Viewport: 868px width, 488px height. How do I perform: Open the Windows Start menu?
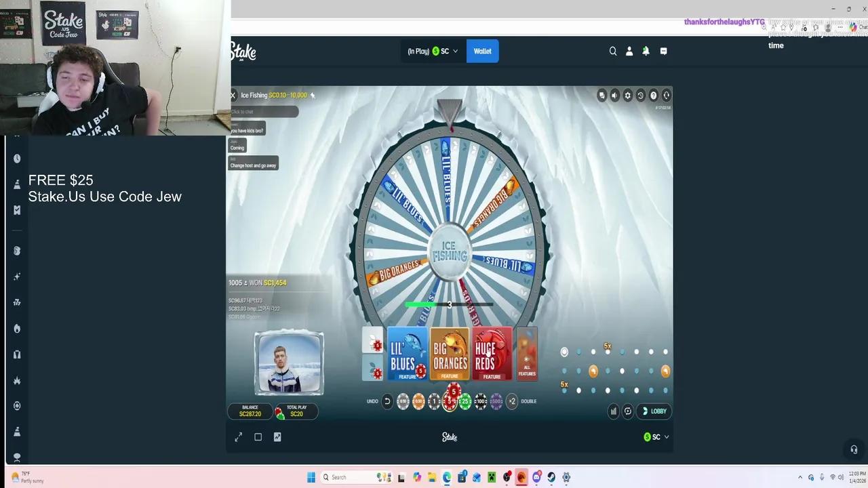pyautogui.click(x=311, y=477)
